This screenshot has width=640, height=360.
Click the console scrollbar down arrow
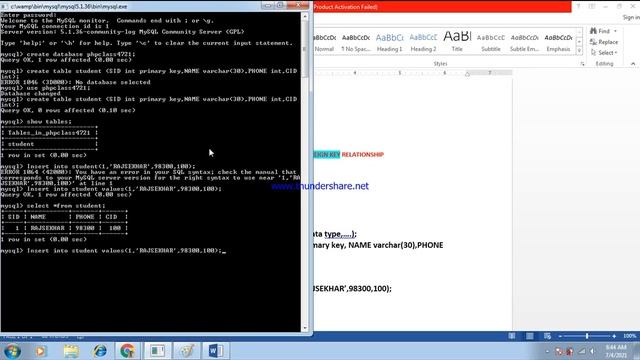pyautogui.click(x=304, y=328)
